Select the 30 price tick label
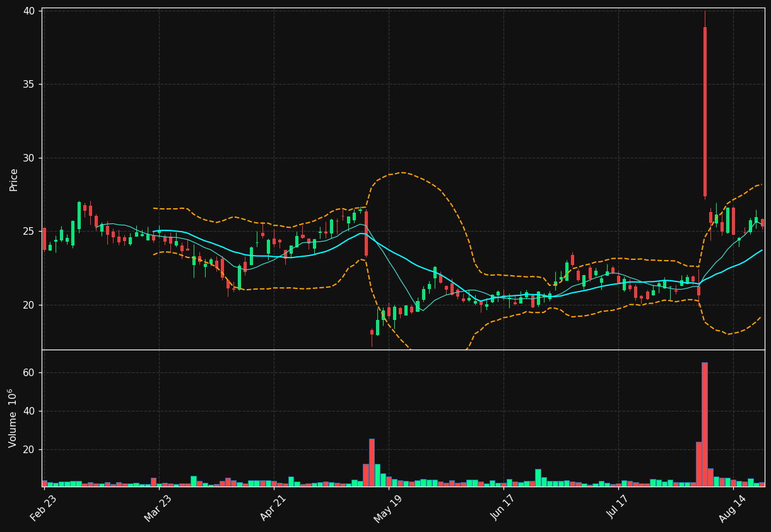771x532 pixels. (x=30, y=158)
